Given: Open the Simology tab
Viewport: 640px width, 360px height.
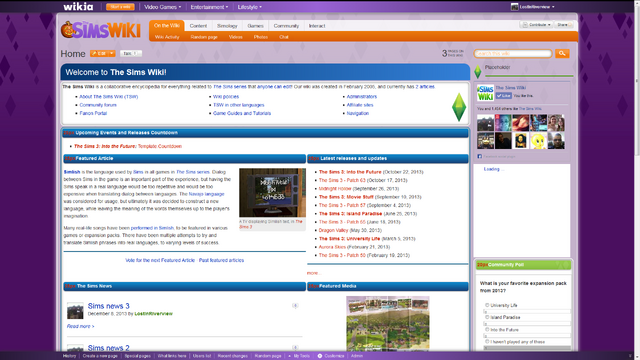Looking at the screenshot, I should pyautogui.click(x=227, y=26).
